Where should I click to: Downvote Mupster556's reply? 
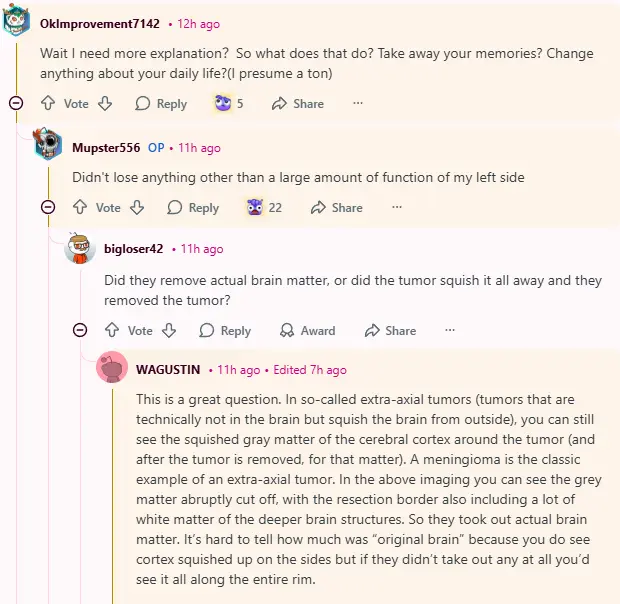click(x=137, y=207)
